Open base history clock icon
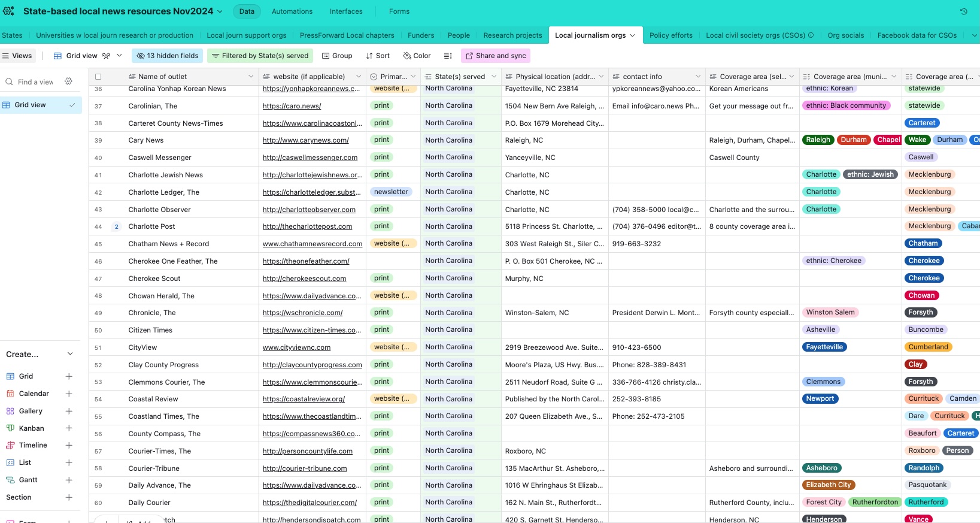 [x=963, y=11]
